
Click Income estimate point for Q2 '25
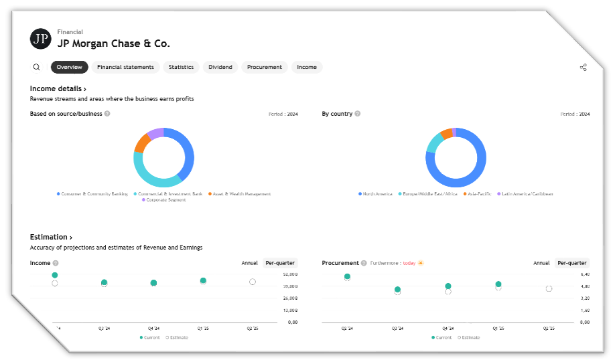253,282
